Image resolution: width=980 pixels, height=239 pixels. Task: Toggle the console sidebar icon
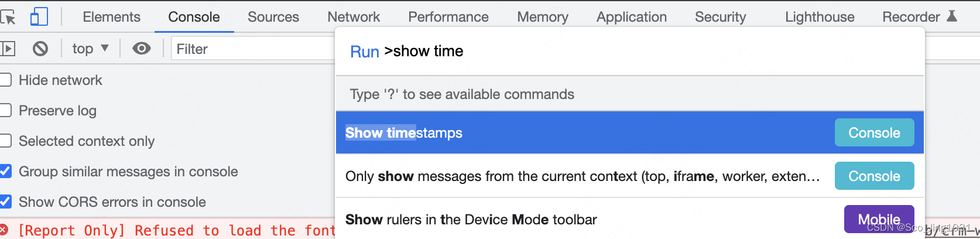pos(8,49)
